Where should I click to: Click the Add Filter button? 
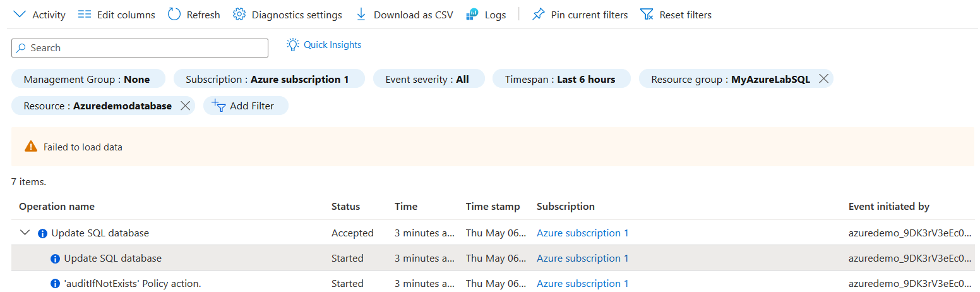246,106
